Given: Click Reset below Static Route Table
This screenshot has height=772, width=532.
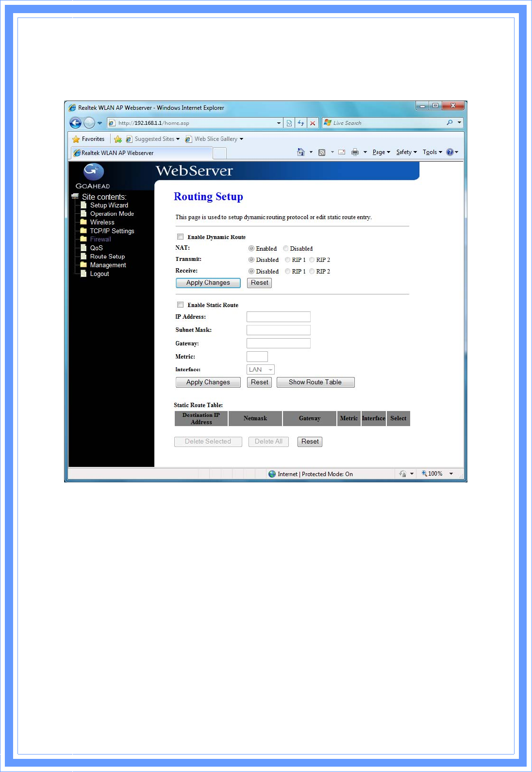Looking at the screenshot, I should pyautogui.click(x=310, y=442).
